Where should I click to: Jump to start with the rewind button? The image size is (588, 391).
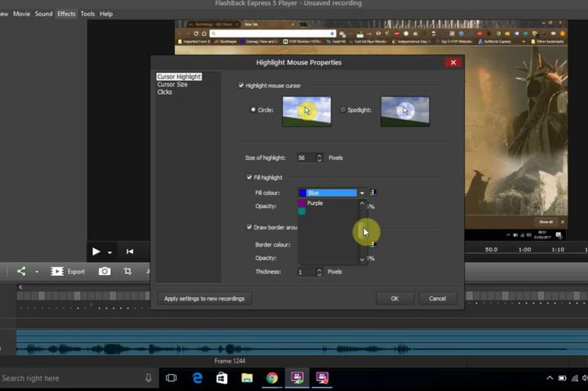(130, 251)
